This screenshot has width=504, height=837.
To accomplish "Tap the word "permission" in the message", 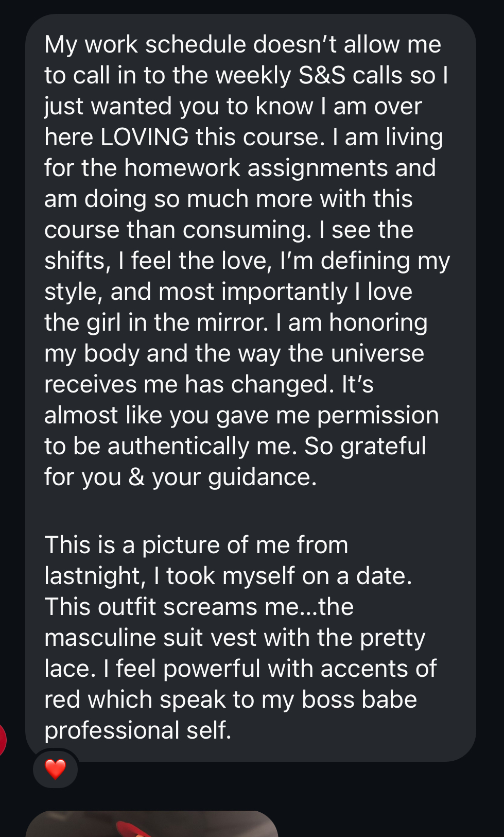I will tap(378, 416).
